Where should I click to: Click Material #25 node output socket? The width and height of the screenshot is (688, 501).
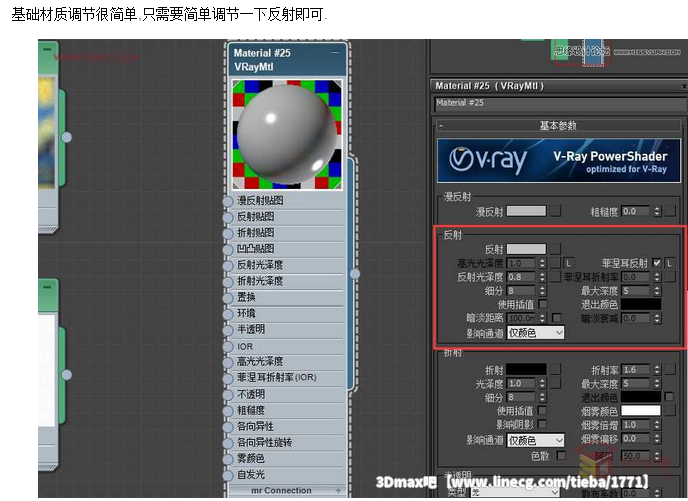click(x=355, y=274)
